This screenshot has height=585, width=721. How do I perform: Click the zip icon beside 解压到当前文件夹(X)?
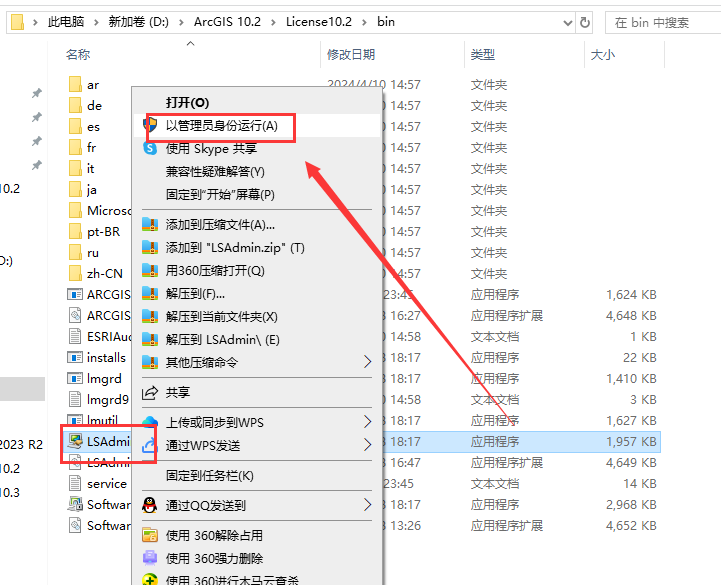150,316
